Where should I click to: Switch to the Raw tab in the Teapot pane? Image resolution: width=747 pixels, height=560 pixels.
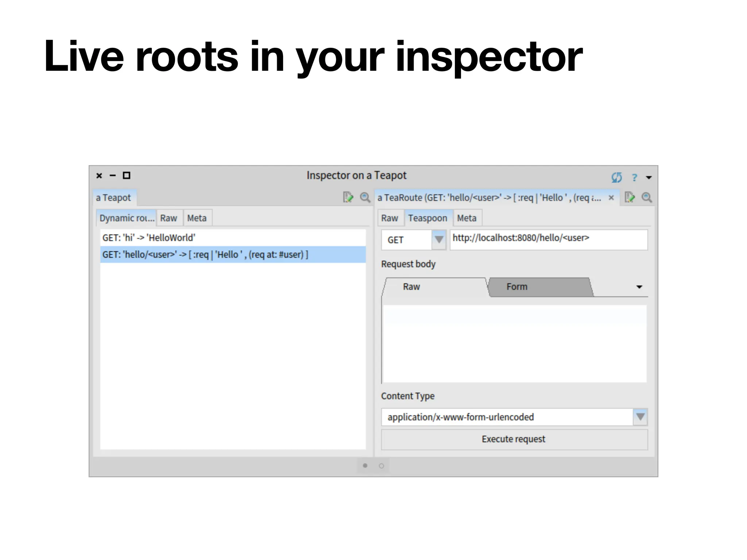[169, 218]
